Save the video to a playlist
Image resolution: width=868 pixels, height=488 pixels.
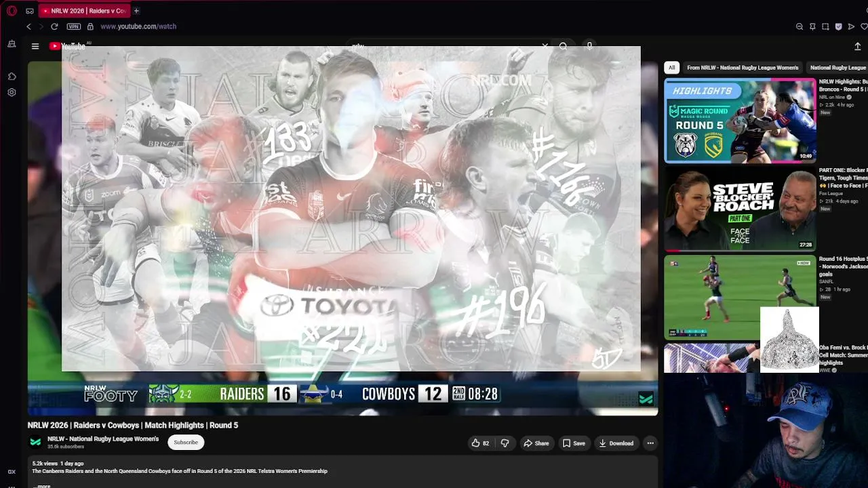click(574, 443)
